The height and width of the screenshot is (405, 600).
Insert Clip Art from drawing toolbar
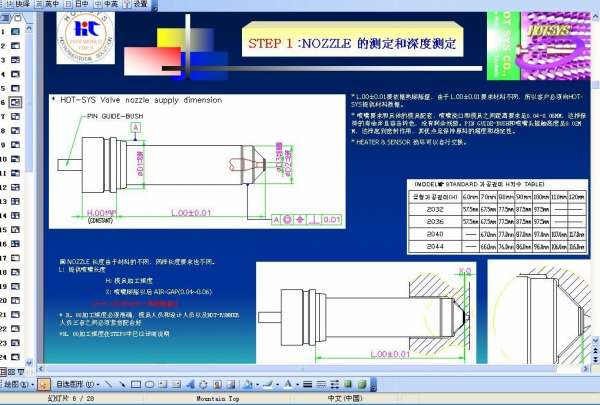(217, 384)
